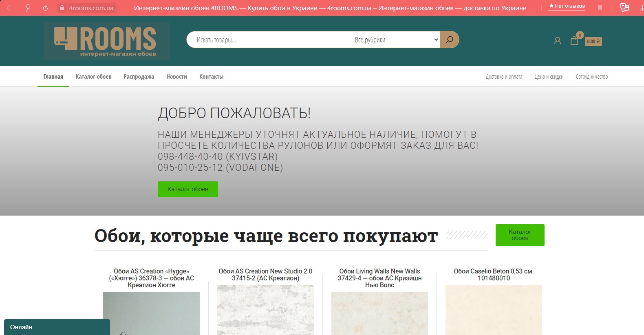Open the browser translate/feedback icon
Screen dimensions: 644x335
(x=624, y=7)
